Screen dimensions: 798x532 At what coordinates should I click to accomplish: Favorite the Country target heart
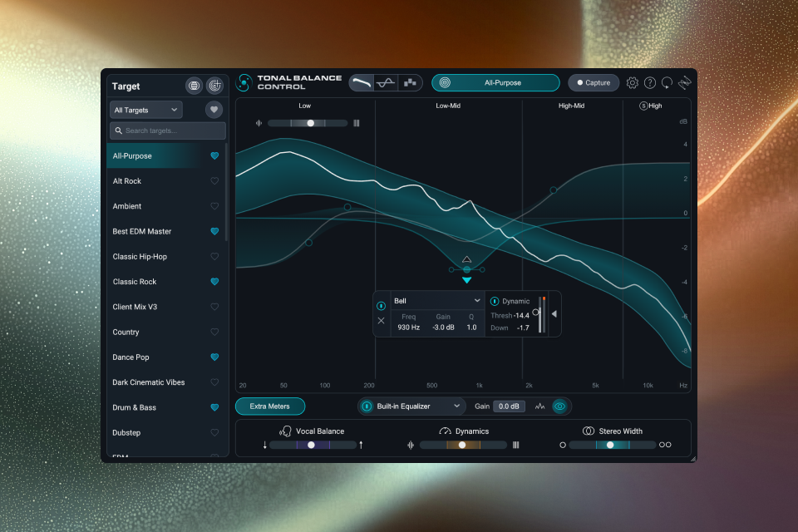coord(214,332)
